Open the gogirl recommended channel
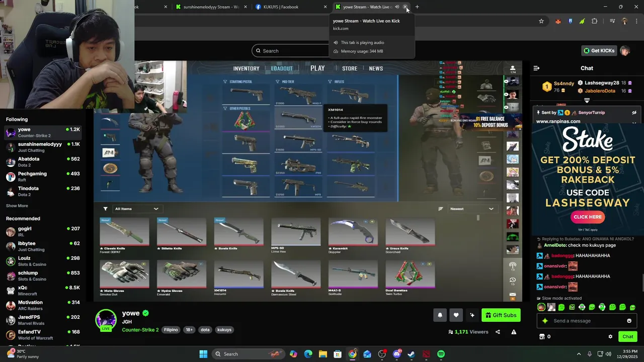This screenshot has width=644, height=362. pyautogui.click(x=42, y=231)
